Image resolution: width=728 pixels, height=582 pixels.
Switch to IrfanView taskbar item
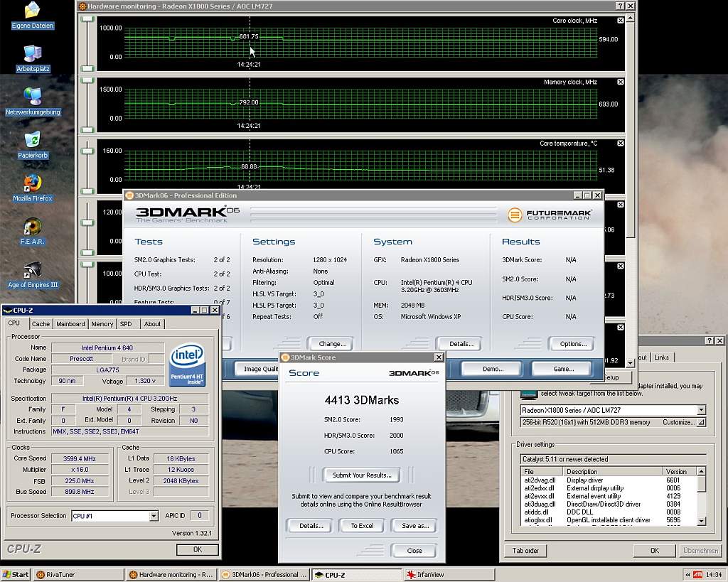(449, 575)
